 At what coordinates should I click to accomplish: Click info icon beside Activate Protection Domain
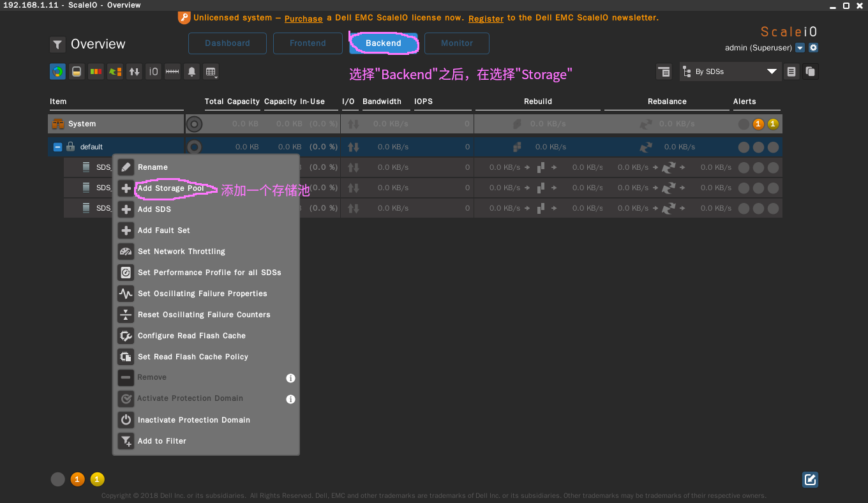click(x=290, y=399)
